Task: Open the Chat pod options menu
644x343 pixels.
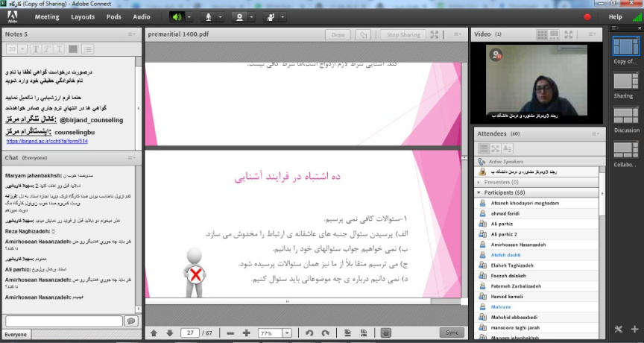Action: click(131, 158)
